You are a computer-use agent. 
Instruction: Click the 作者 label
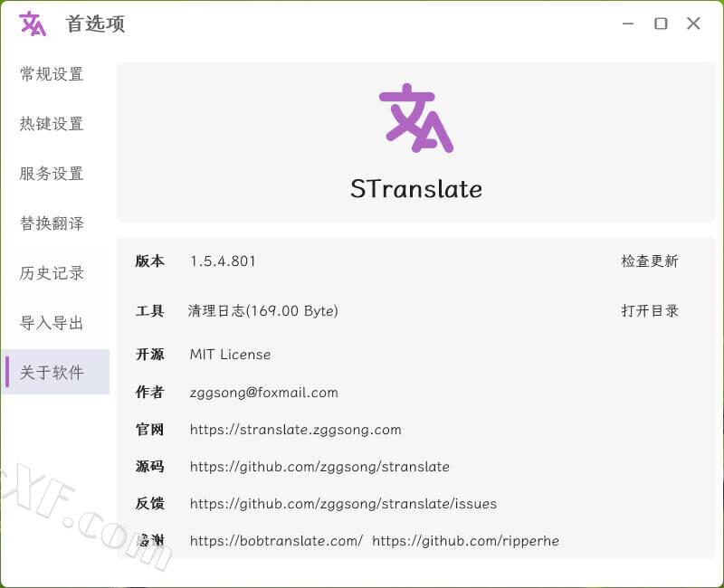149,393
